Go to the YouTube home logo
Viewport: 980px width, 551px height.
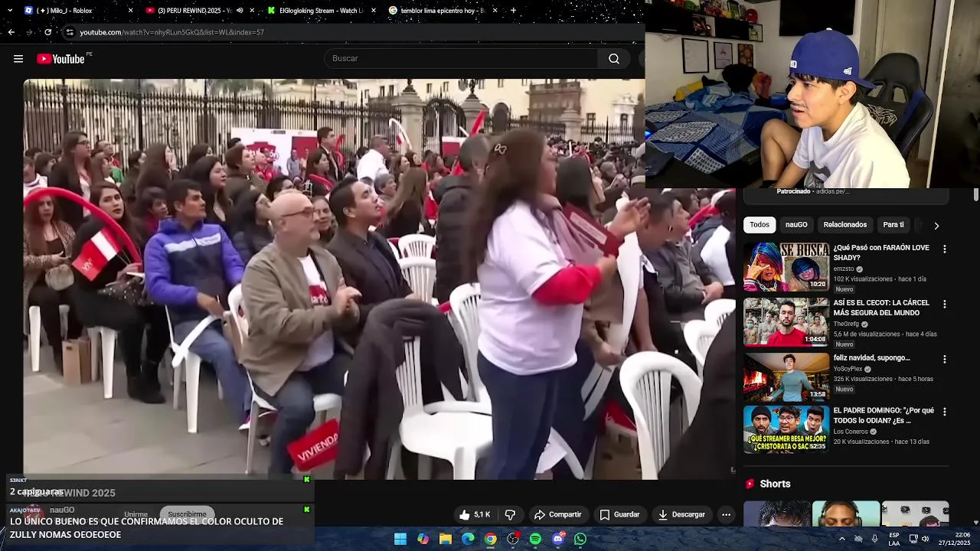pyautogui.click(x=61, y=59)
